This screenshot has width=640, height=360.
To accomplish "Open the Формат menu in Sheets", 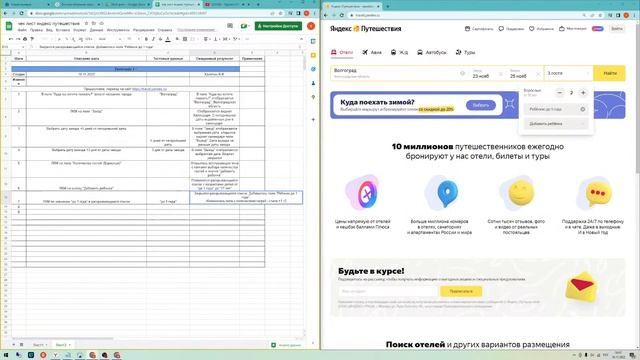I will pyautogui.click(x=80, y=30).
